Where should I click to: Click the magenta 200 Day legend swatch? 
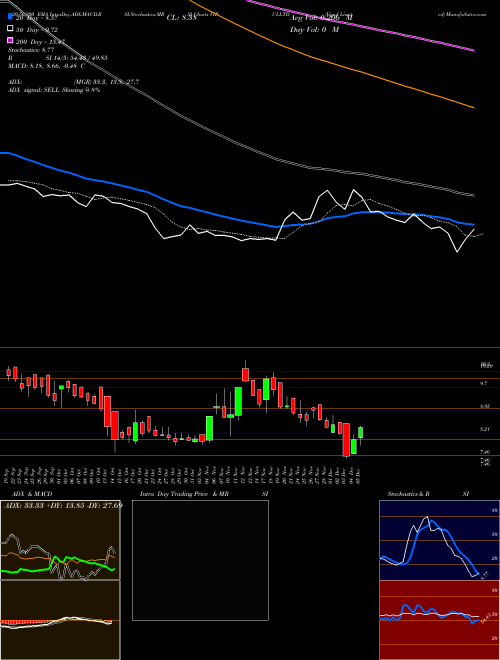[x=11, y=40]
